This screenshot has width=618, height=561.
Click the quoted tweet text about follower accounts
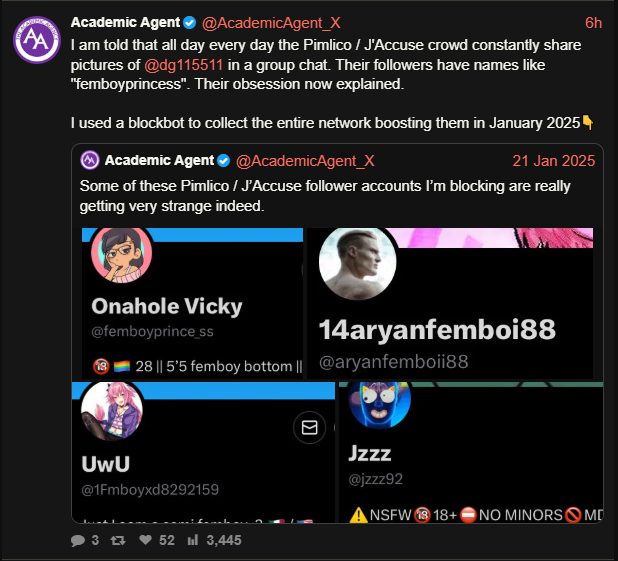(x=325, y=196)
